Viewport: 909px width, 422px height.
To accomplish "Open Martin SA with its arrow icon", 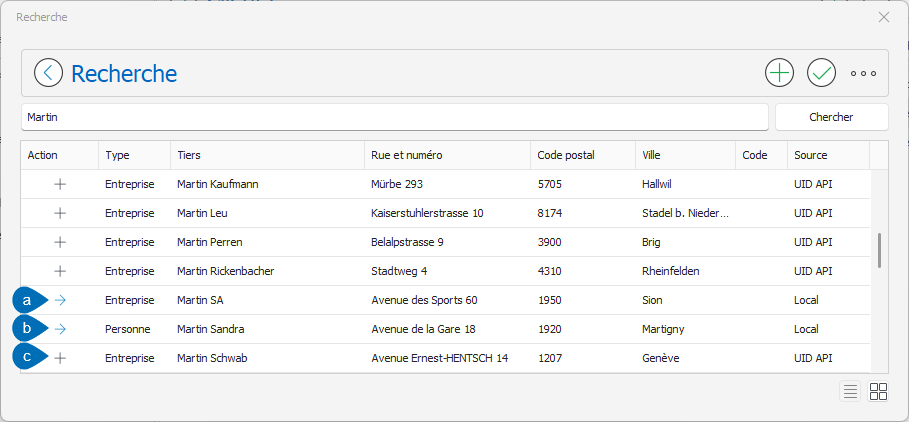I will pos(60,300).
